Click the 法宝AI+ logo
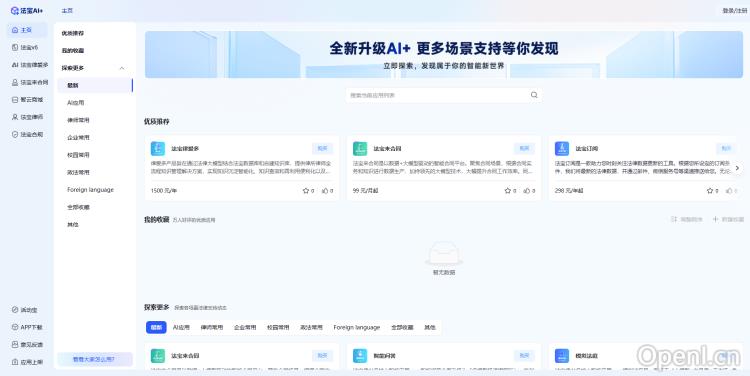 27,11
